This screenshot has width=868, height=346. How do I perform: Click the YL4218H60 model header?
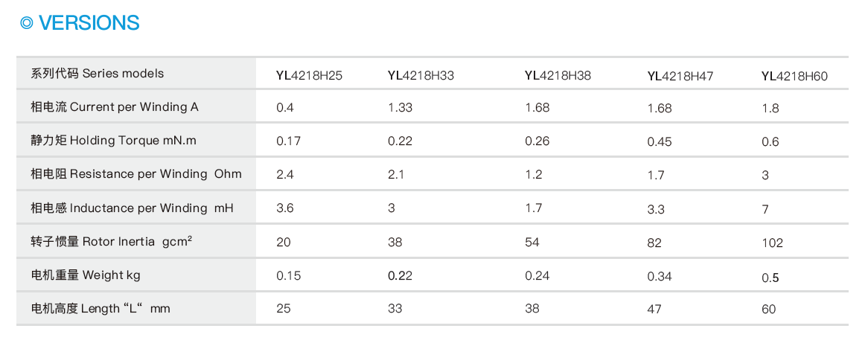tap(794, 76)
